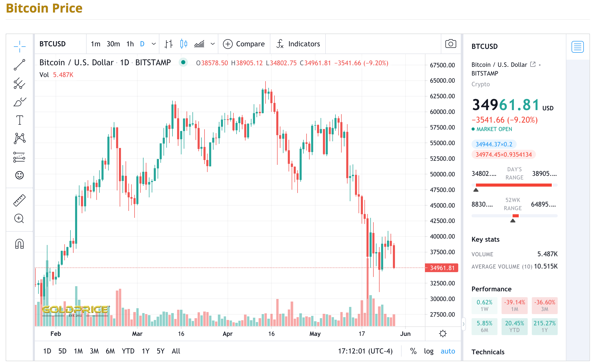
Task: Expand the time interval dropdown arrow
Action: click(x=154, y=44)
